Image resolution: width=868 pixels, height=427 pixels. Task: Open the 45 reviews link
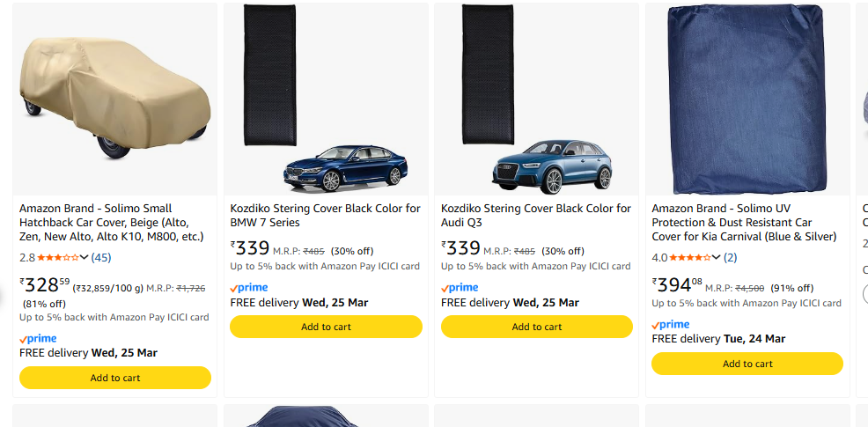click(101, 258)
